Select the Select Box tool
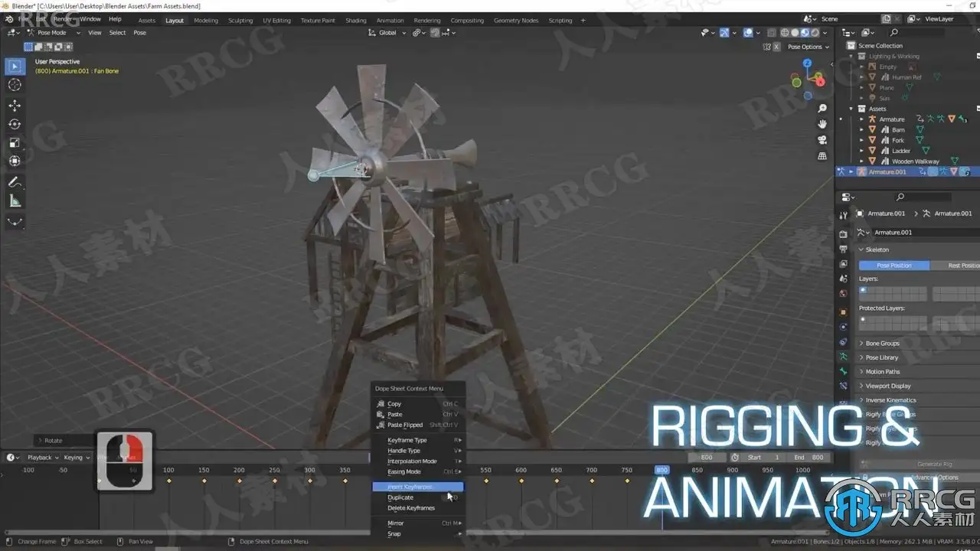The width and height of the screenshot is (980, 551). tap(15, 67)
